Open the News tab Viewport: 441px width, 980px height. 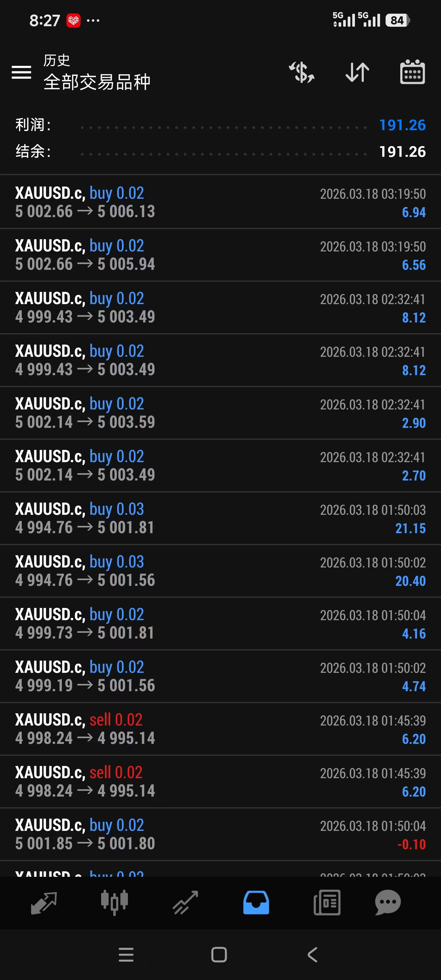[327, 902]
